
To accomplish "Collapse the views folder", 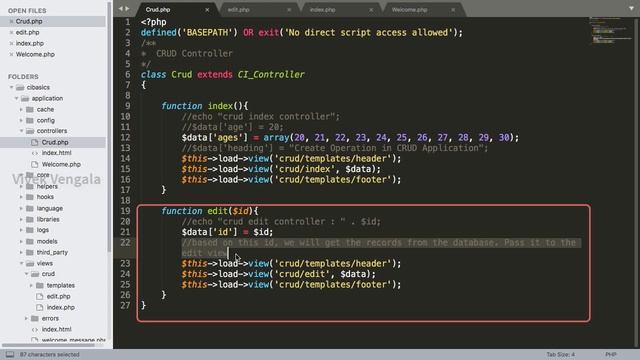I will click(21, 263).
